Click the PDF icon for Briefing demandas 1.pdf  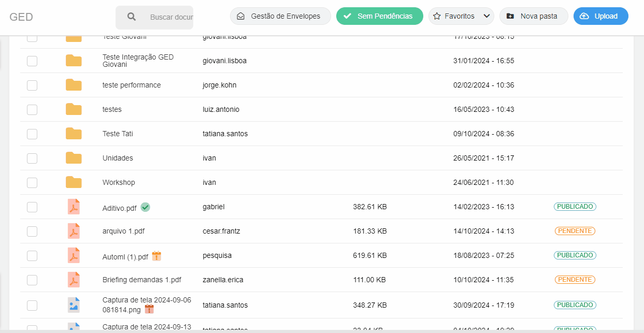pyautogui.click(x=74, y=280)
